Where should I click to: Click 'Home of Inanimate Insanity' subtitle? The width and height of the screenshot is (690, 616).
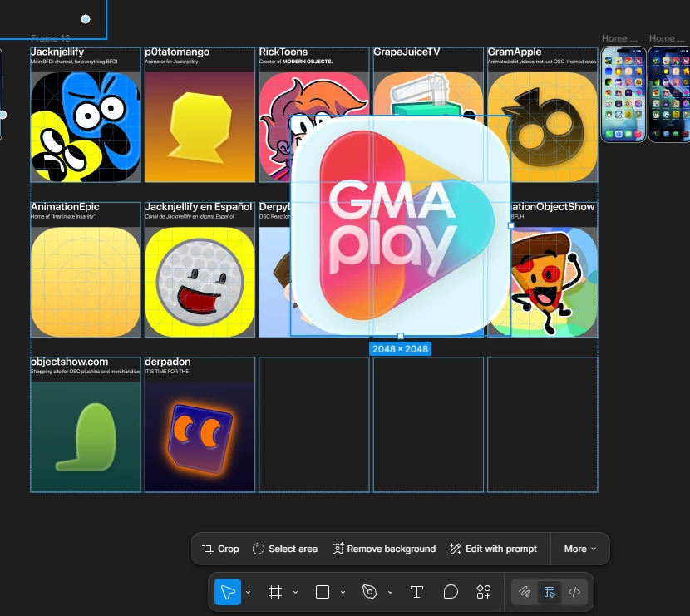pos(63,216)
